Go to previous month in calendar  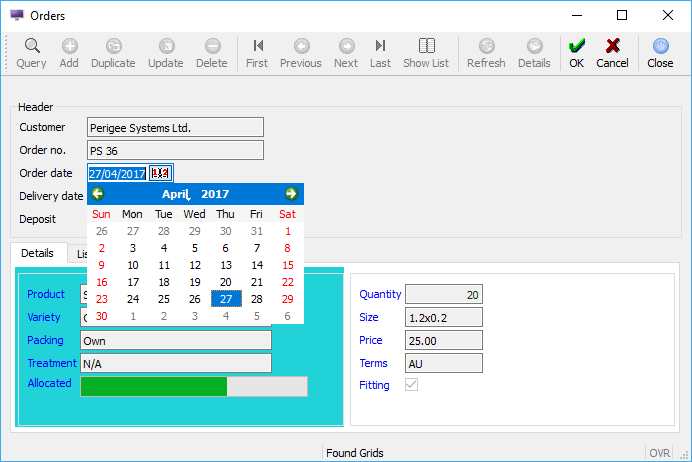98,194
